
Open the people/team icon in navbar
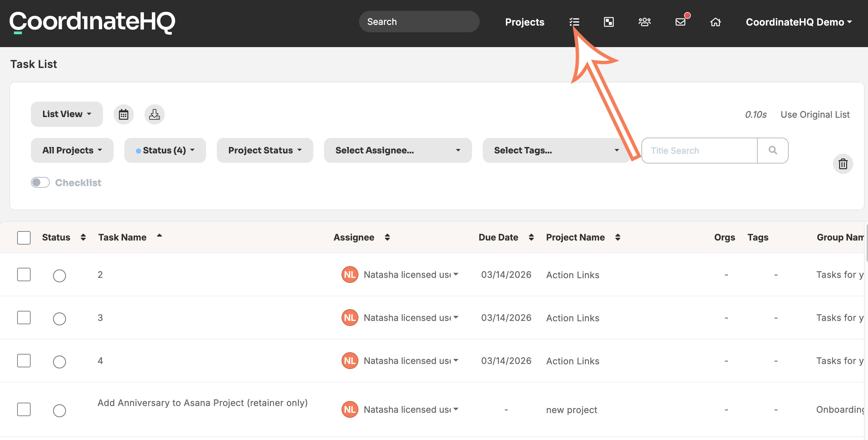[x=644, y=22]
